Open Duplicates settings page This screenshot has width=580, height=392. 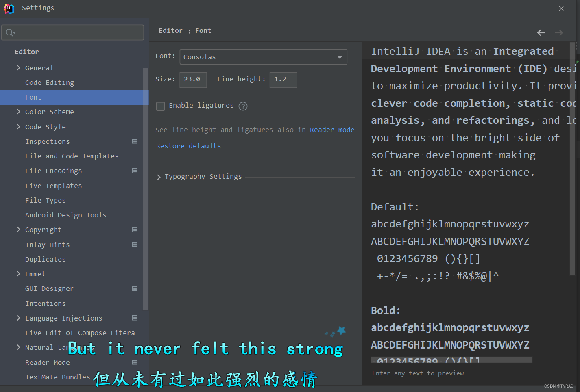pos(46,259)
